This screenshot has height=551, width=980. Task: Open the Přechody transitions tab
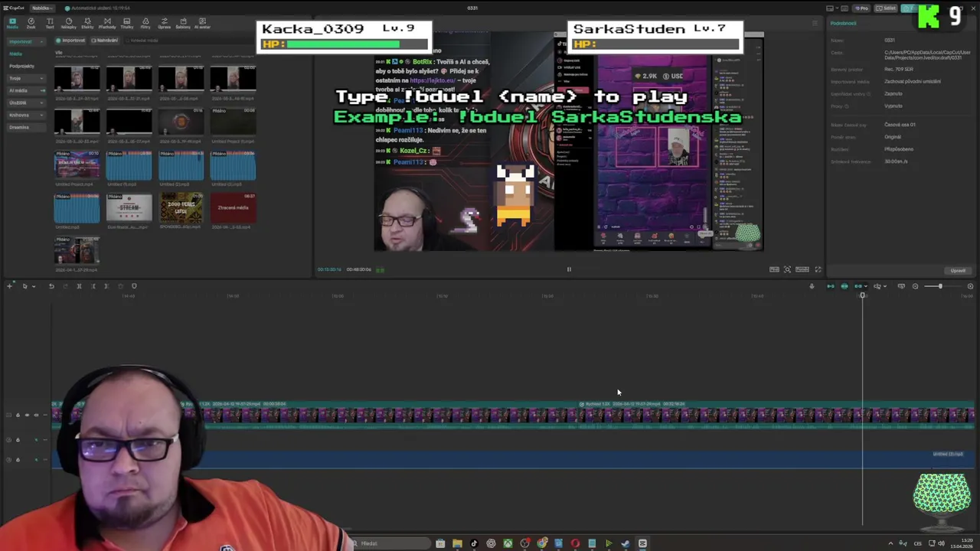coord(107,23)
